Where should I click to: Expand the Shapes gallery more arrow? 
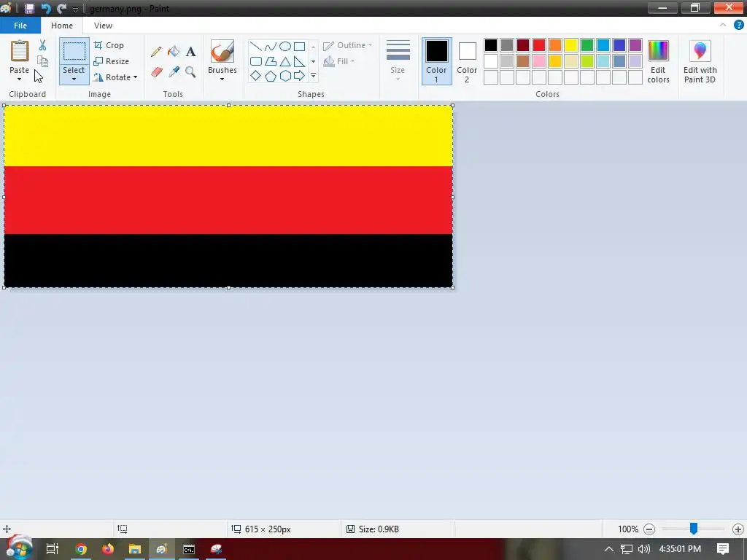[x=313, y=76]
